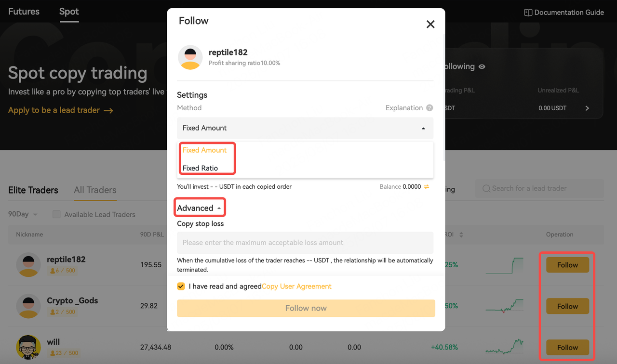Open the Fixed Amount method dropdown
Screen dimensions: 617x364
click(x=305, y=128)
